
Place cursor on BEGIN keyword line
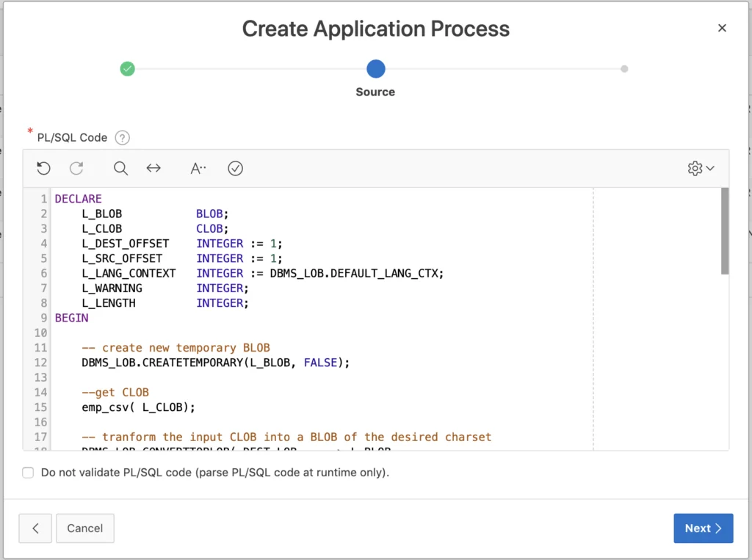click(x=71, y=318)
